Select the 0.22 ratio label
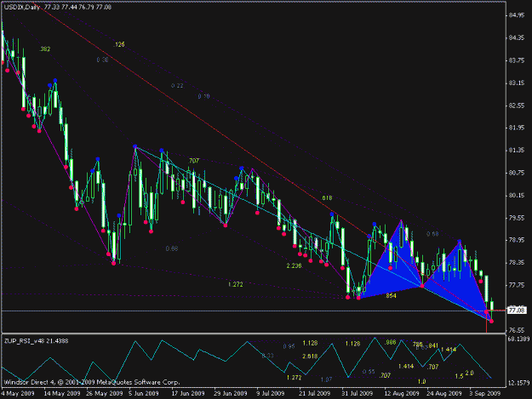The height and width of the screenshot is (399, 532). pos(177,86)
